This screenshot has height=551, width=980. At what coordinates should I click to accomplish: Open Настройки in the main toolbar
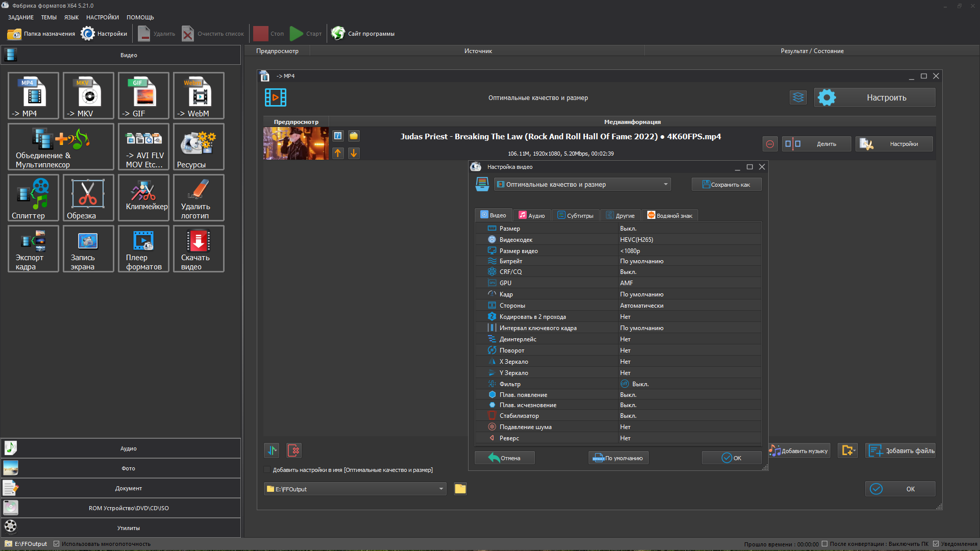pyautogui.click(x=104, y=34)
